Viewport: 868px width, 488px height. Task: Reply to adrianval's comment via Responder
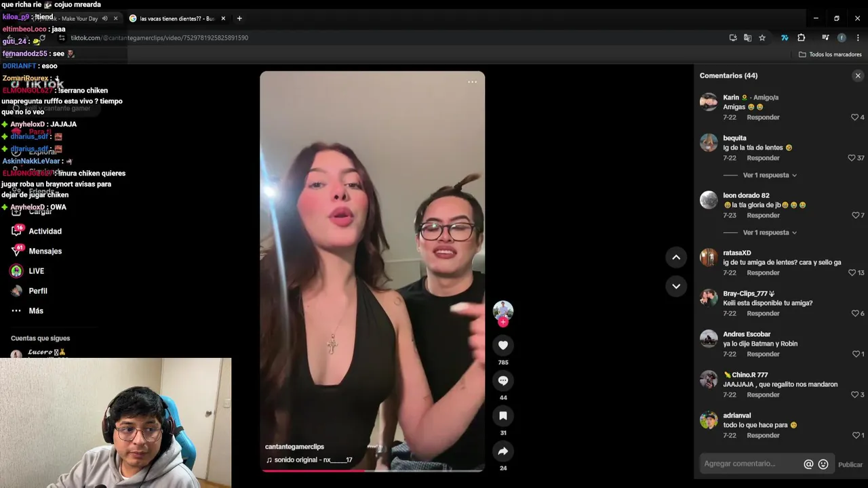coord(763,435)
